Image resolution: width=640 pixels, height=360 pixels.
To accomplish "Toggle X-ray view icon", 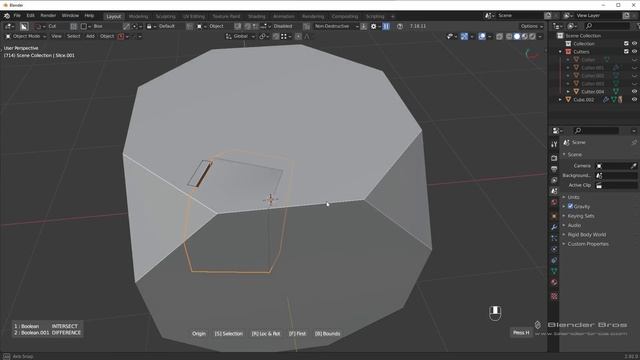I will point(500,36).
